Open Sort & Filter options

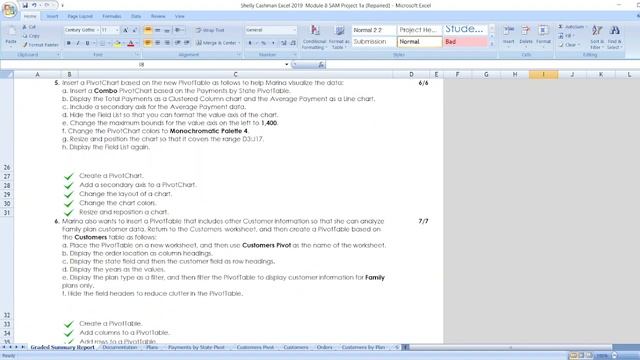pos(597,37)
